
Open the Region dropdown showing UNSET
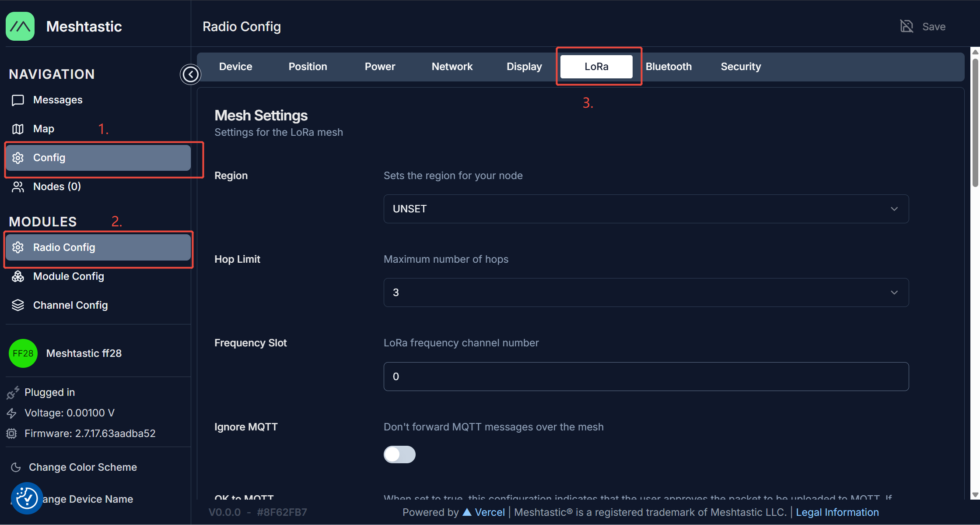pyautogui.click(x=646, y=209)
